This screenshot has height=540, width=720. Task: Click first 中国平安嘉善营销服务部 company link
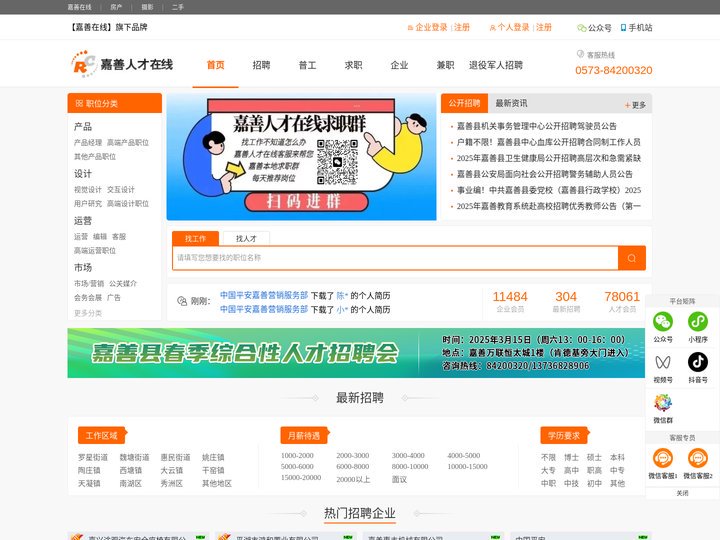pos(264,295)
